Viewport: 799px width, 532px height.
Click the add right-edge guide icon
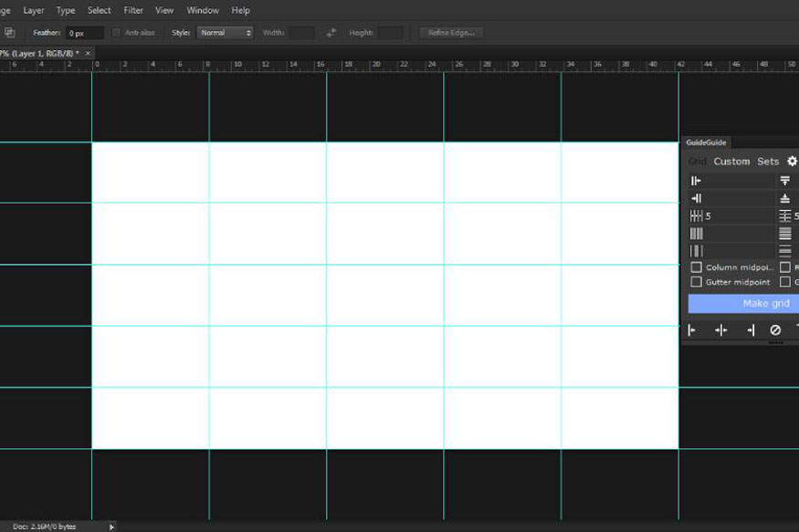coord(751,330)
